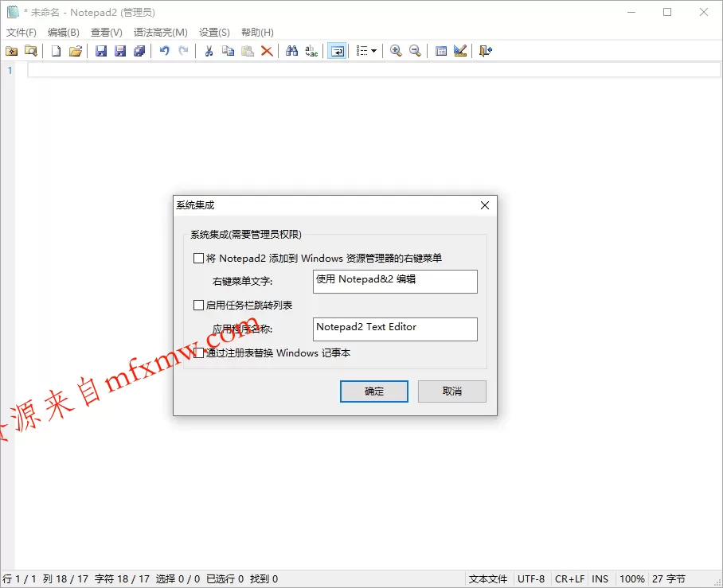This screenshot has width=723, height=588.
Task: Click the 27 字节 status entry
Action: [669, 578]
